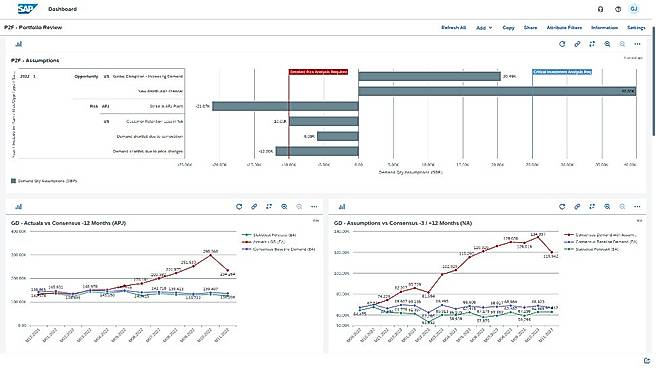Refresh the Assumptions vs Consensus (NA) chart
This screenshot has height=368, width=656.
(x=562, y=207)
